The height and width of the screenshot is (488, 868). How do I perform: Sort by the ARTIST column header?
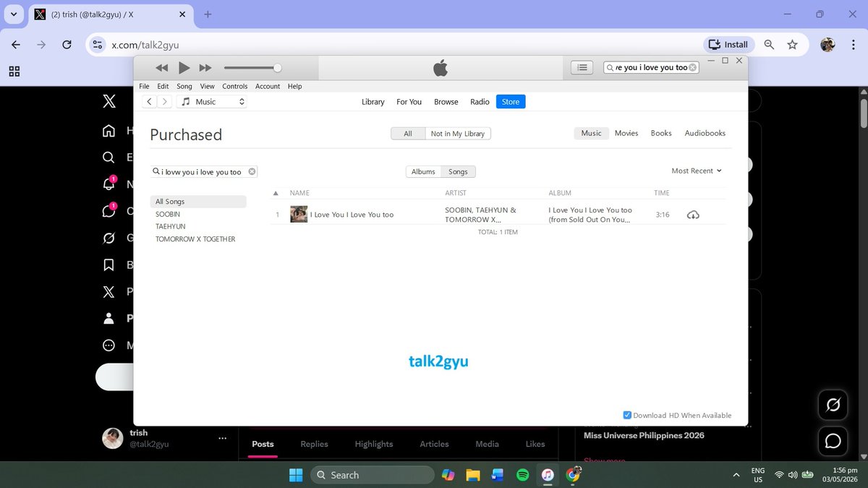456,193
